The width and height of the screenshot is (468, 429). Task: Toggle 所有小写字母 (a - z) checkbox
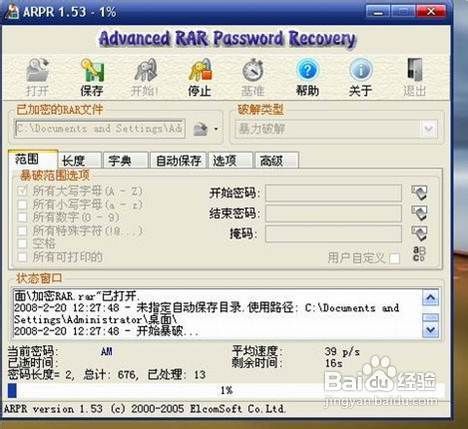click(22, 204)
